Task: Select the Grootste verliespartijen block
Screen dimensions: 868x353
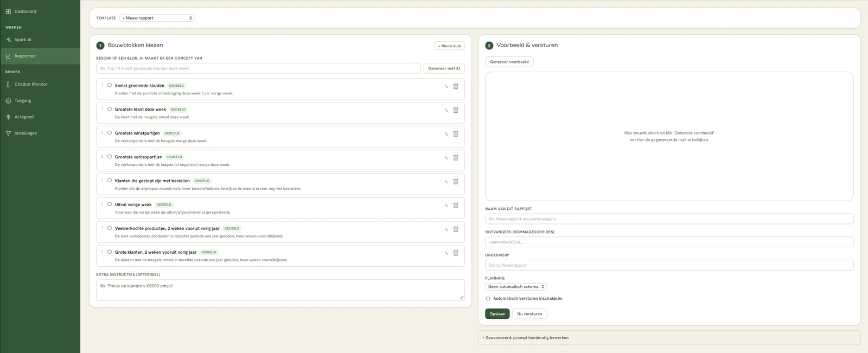Action: [110, 157]
